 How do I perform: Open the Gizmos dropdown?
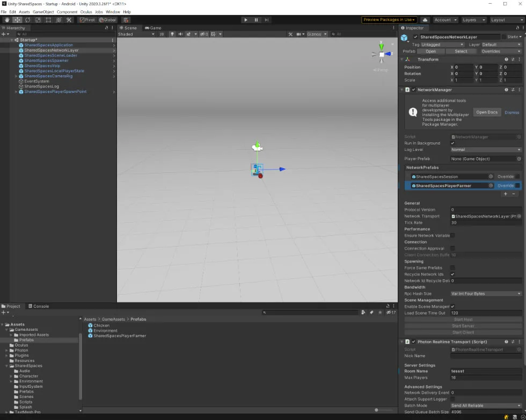pyautogui.click(x=317, y=34)
